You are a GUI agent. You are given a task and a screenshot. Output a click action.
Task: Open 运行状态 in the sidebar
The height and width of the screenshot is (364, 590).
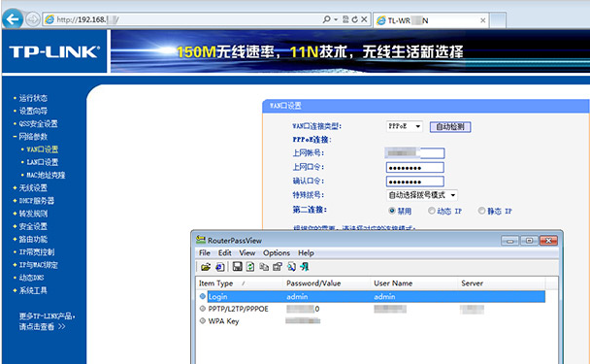33,98
